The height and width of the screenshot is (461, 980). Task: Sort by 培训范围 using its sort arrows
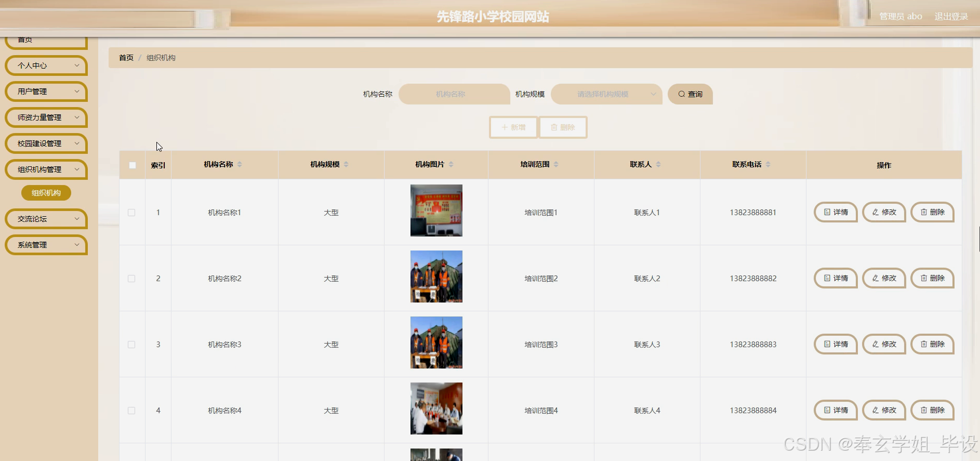pos(556,164)
